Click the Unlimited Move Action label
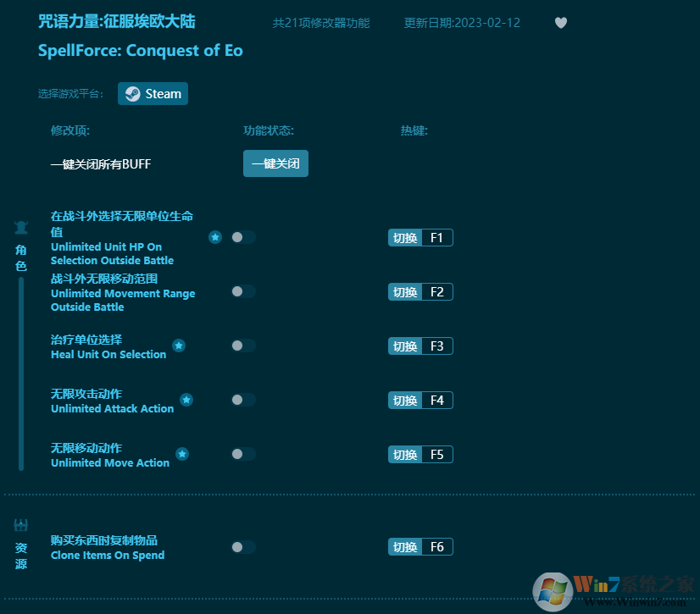This screenshot has width=700, height=614. coord(110,462)
